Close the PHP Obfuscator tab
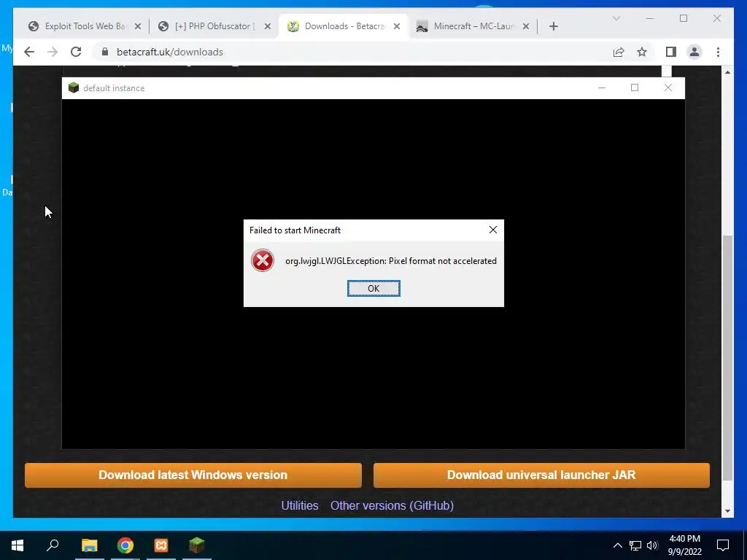 tap(268, 26)
